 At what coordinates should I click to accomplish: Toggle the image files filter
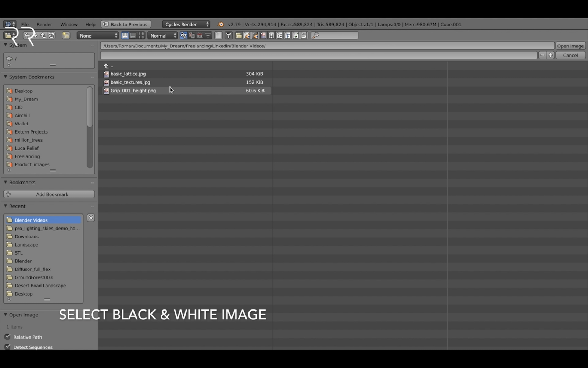263,35
